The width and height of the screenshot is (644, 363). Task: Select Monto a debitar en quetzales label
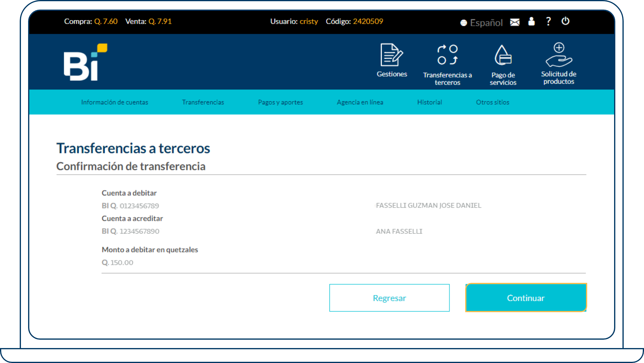150,250
